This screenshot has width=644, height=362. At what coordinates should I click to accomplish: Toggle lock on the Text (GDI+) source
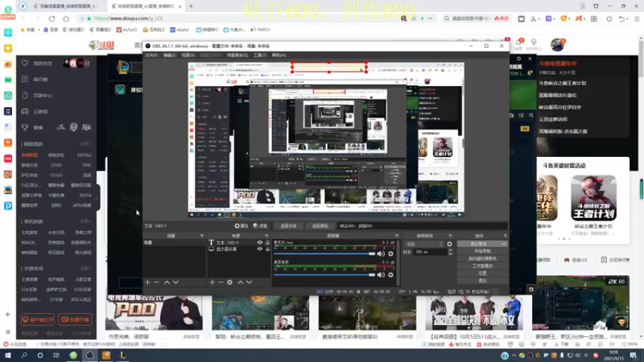tap(267, 243)
